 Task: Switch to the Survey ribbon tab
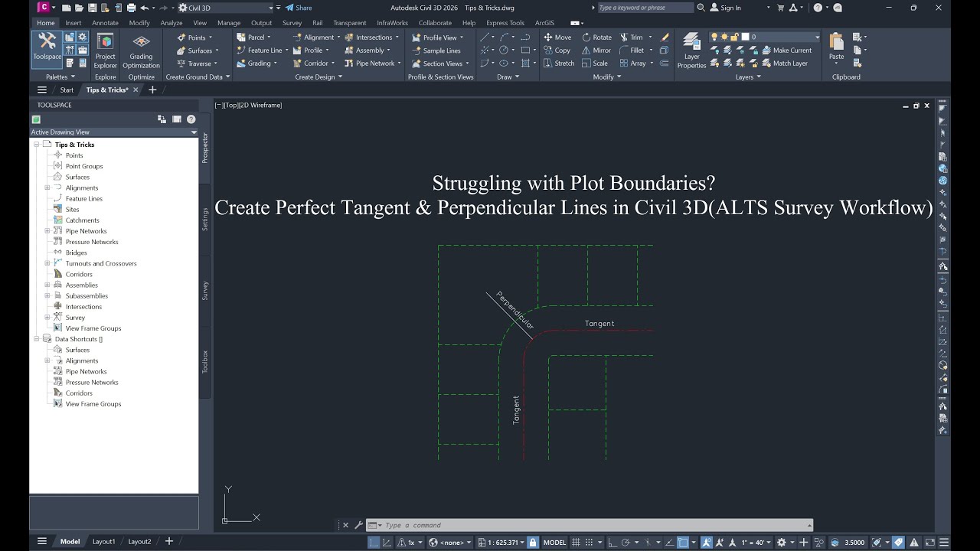tap(292, 23)
